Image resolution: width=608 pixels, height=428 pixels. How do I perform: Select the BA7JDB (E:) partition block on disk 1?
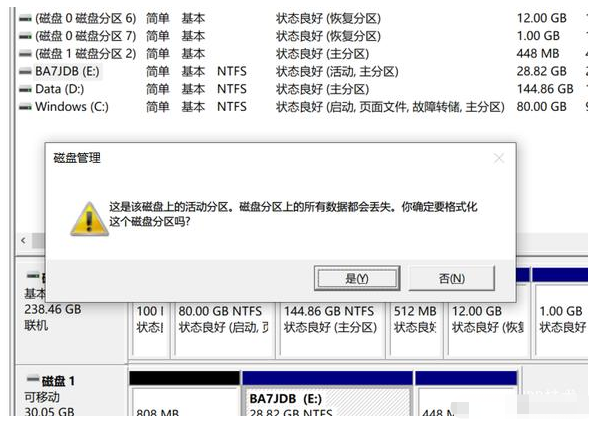(327, 404)
